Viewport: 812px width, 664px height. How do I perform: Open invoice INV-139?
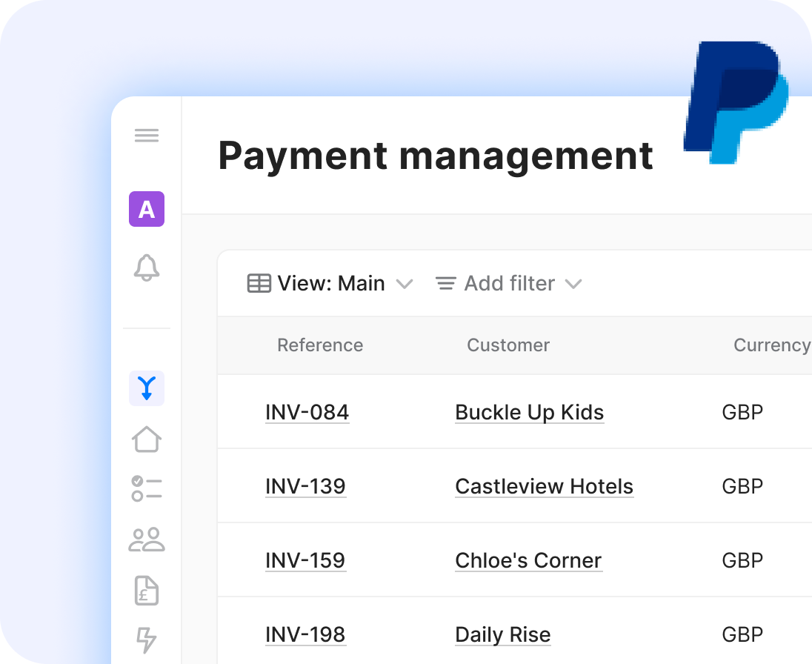pos(305,487)
